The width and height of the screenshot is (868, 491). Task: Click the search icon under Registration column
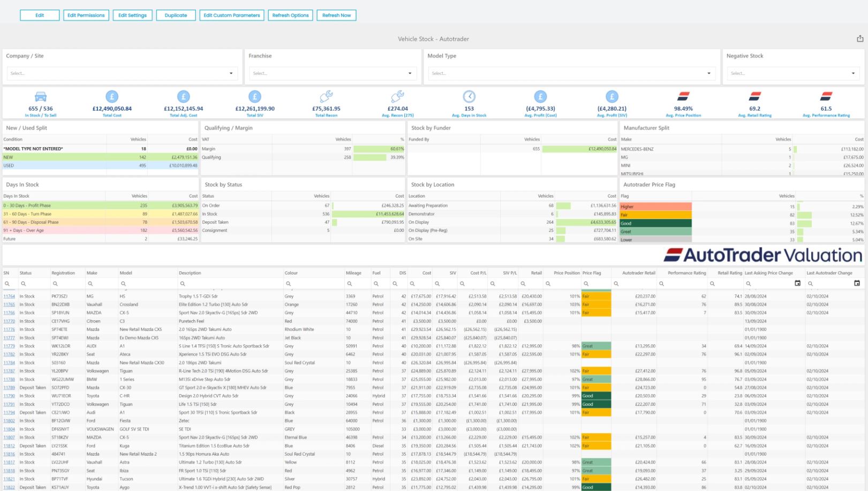pos(55,284)
